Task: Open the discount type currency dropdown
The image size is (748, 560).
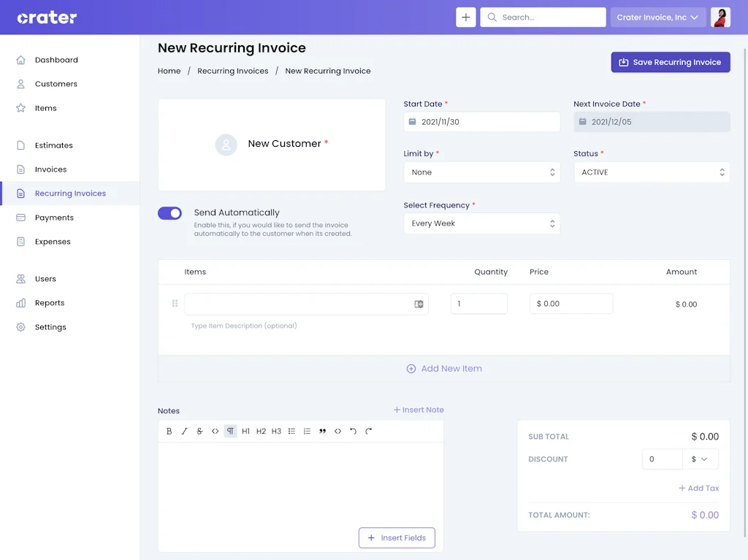Action: [700, 459]
